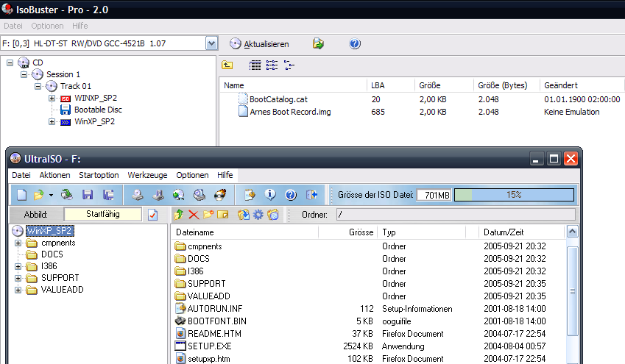Image resolution: width=625 pixels, height=364 pixels.
Task: Sort by Dateiname column in UltraISO
Action: click(244, 232)
